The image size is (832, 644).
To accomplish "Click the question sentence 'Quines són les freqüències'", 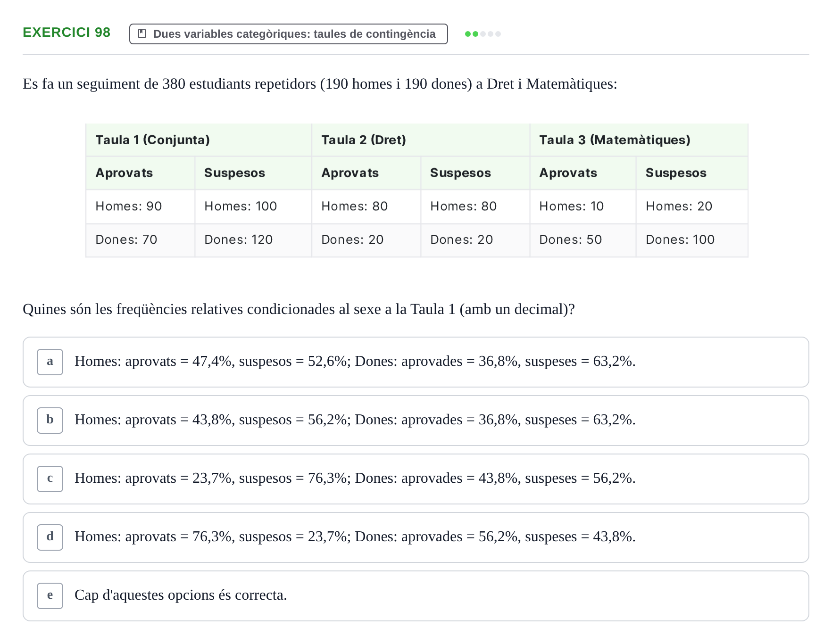I will tap(299, 309).
